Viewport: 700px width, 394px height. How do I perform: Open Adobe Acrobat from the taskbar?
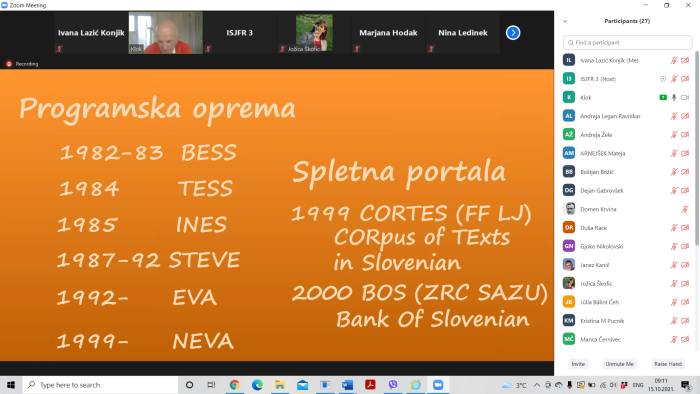pyautogui.click(x=370, y=385)
